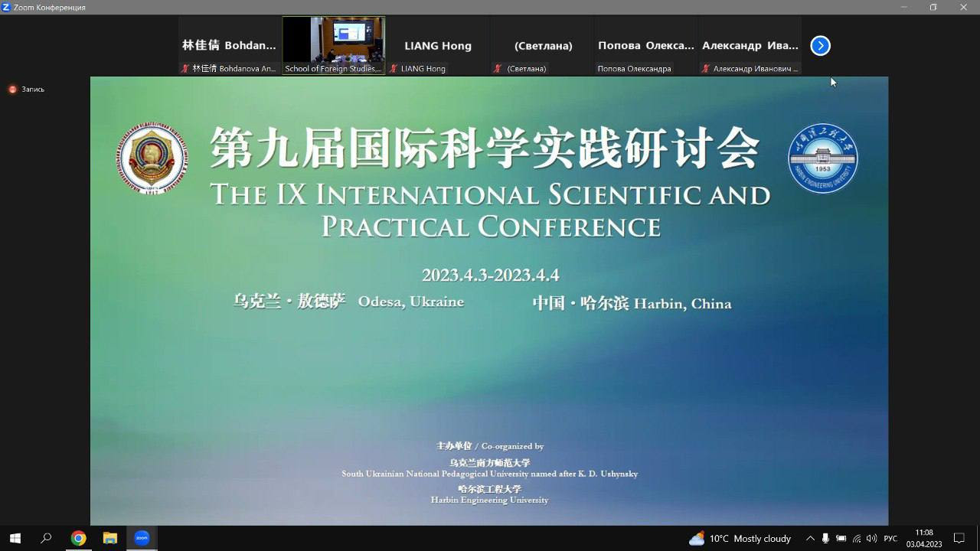Viewport: 980px width, 551px height.
Task: Open the Windows notification center
Action: [x=959, y=539]
